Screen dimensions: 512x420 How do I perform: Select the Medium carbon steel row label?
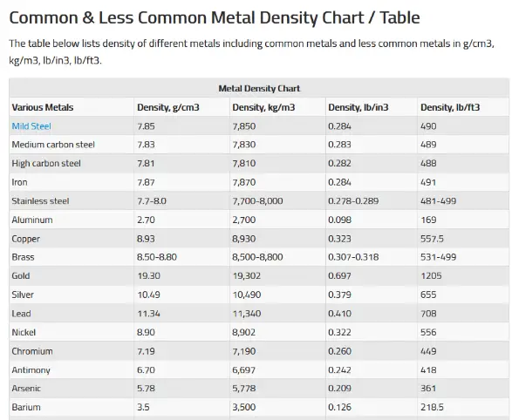coord(53,145)
